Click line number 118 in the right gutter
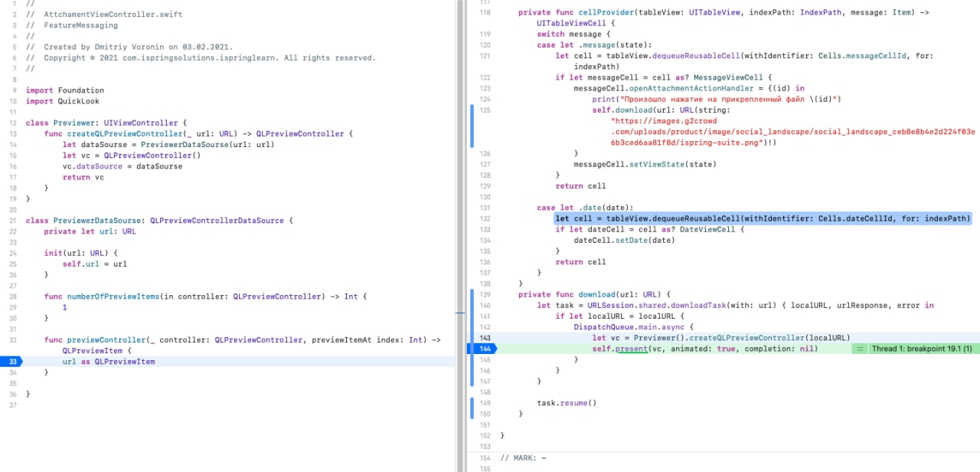980x472 pixels. pyautogui.click(x=484, y=13)
